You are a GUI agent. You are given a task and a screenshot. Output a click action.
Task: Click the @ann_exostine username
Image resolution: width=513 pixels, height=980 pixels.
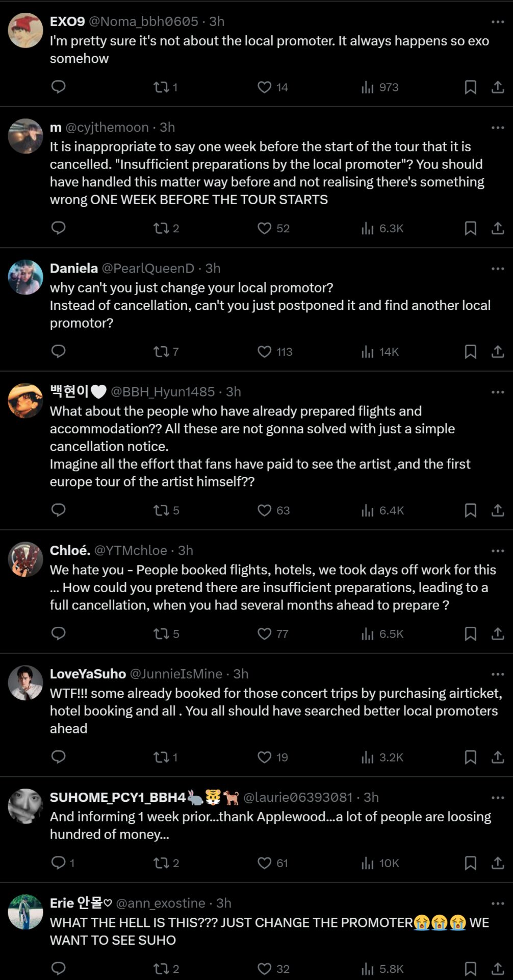point(161,903)
